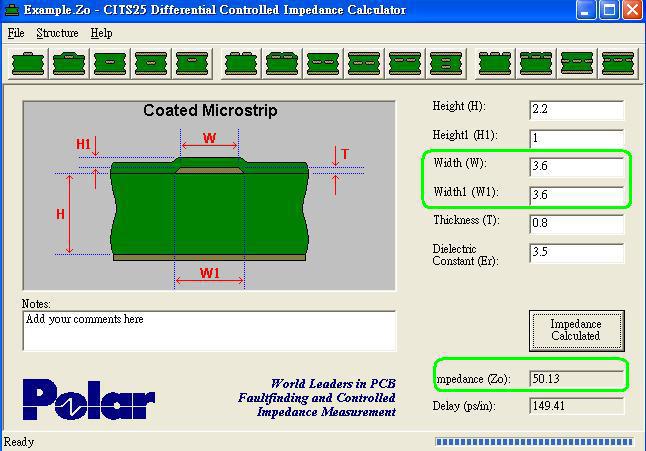646x451 pixels.
Task: Open the File menu
Action: point(16,33)
